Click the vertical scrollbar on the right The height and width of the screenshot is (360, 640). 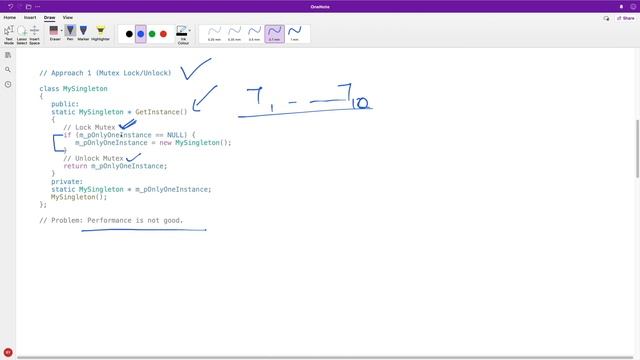(637, 149)
